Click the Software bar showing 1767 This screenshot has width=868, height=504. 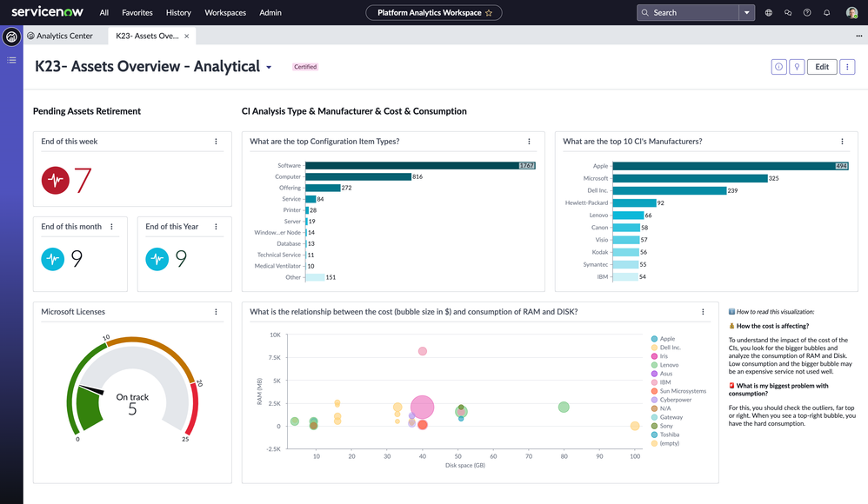pos(421,165)
